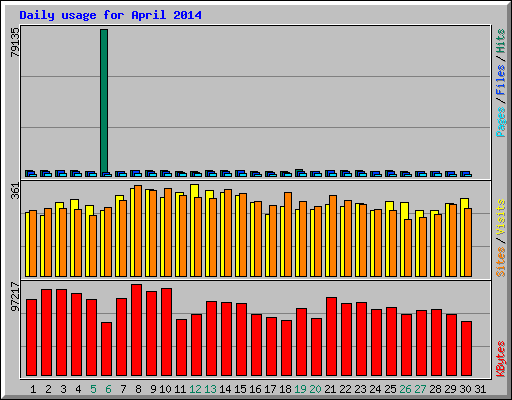Click day label 15 on the x-axis
Image resolution: width=512 pixels, height=400 pixels.
pos(240,389)
